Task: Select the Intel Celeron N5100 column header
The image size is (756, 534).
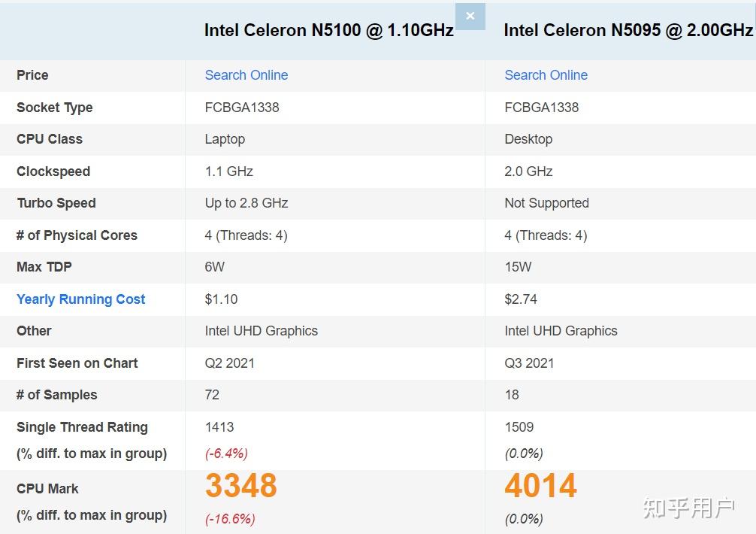Action: point(328,30)
